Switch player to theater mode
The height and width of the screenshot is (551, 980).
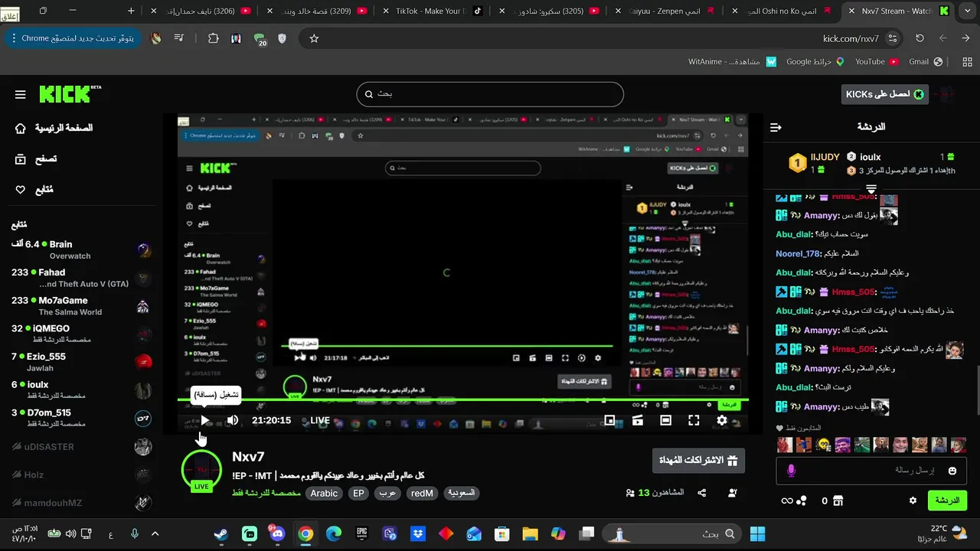click(x=666, y=420)
